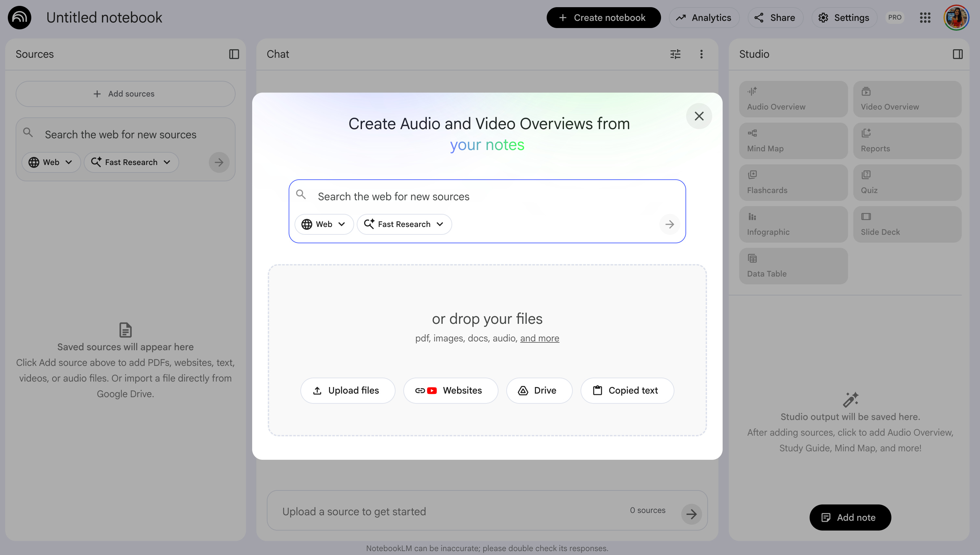This screenshot has width=980, height=555.
Task: Create a Slide Deck in Studio
Action: (907, 224)
